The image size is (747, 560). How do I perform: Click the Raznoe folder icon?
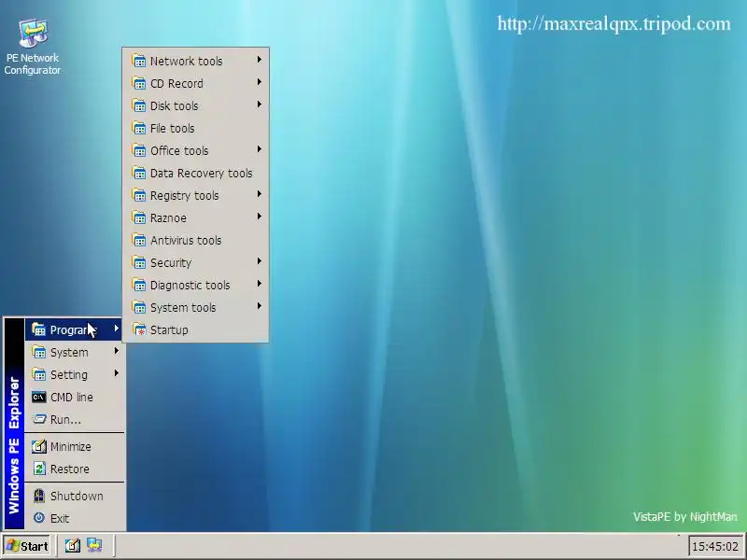(138, 217)
